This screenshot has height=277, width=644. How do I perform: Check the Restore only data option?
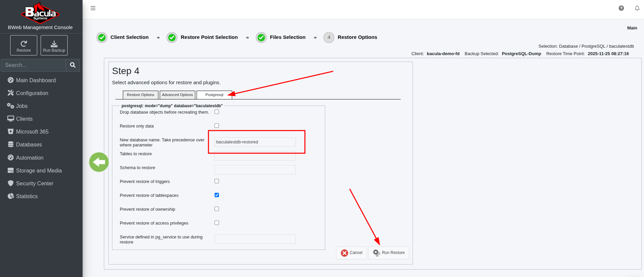click(x=217, y=126)
